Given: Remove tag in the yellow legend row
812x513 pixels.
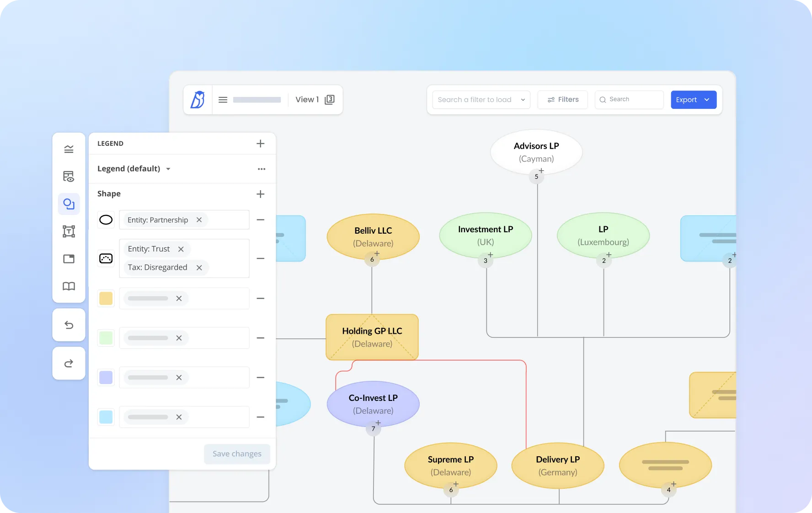Looking at the screenshot, I should pos(179,299).
